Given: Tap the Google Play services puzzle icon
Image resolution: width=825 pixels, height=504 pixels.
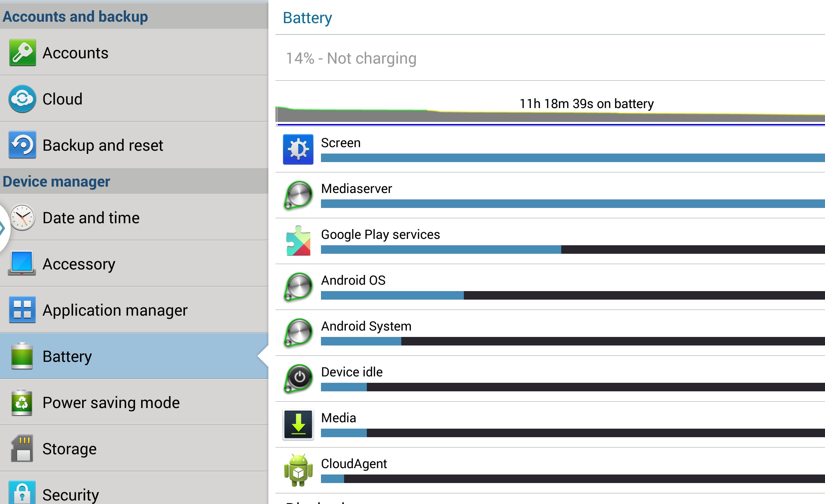Looking at the screenshot, I should tap(298, 241).
